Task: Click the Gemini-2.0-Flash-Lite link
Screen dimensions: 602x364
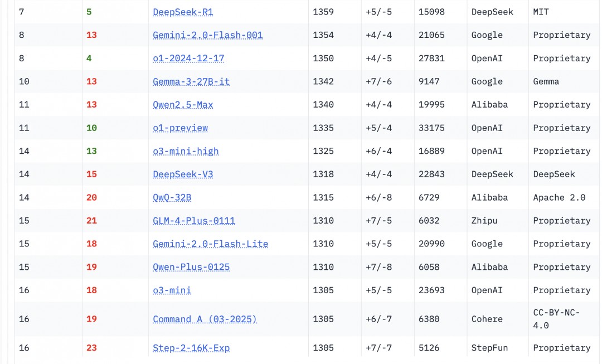Action: [210, 244]
